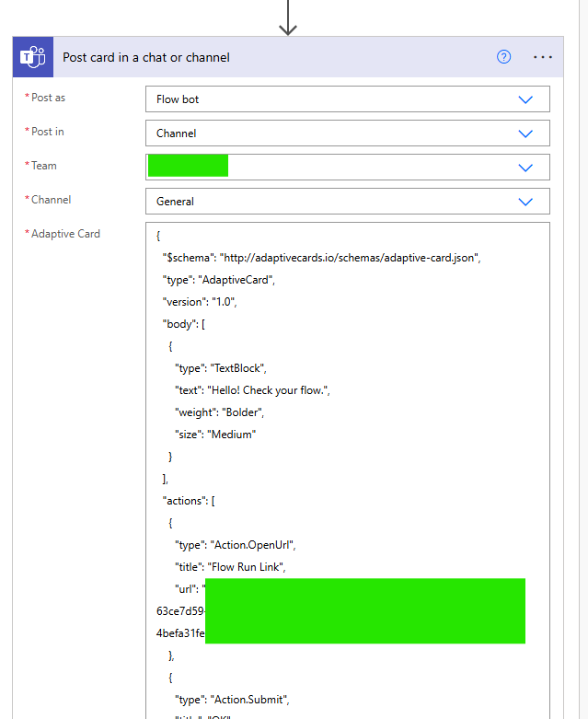Viewport: 588px width, 719px height.
Task: Click the 63ce7d59 URL fragment text
Action: point(180,611)
